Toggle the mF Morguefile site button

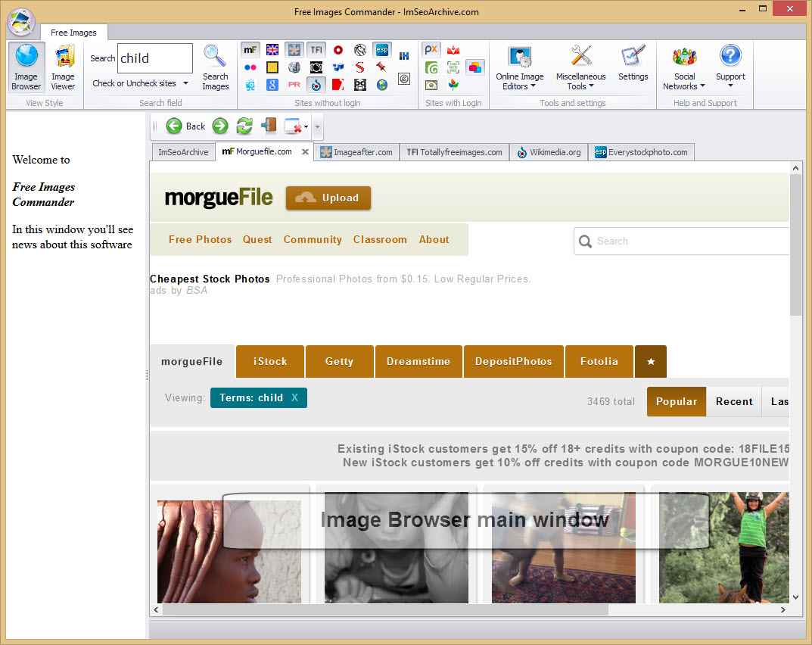(250, 50)
